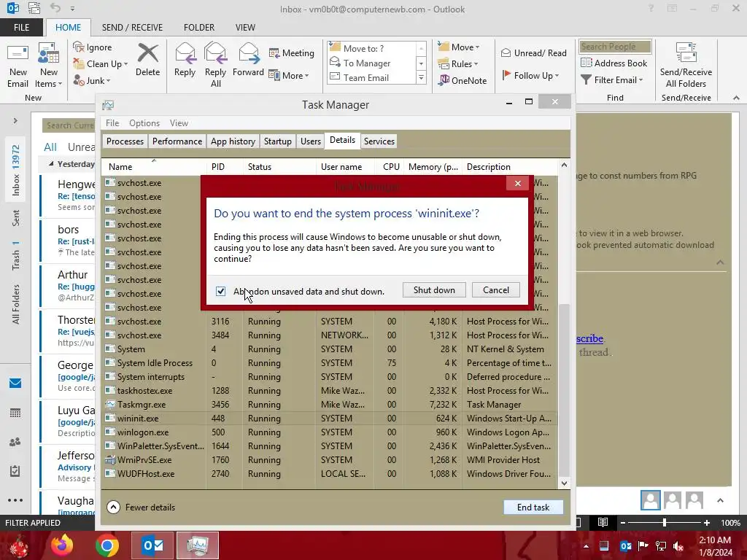Open Task Manager View menu
Viewport: 747px width, 560px height.
tap(179, 122)
